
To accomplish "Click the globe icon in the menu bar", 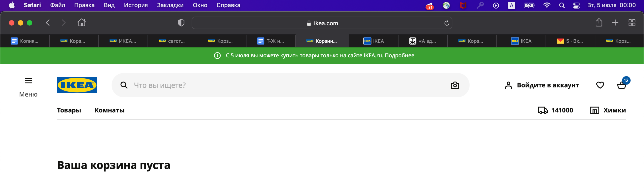I will [446, 5].
